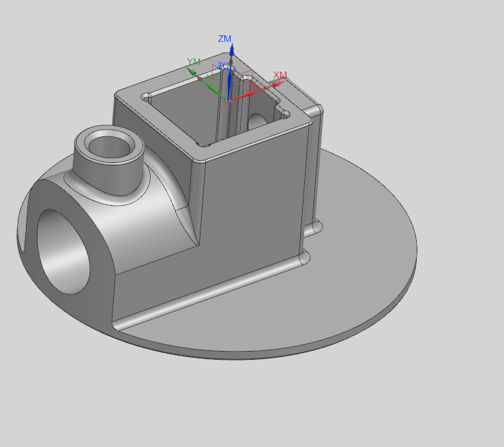504x447 pixels.
Task: Click the blue ZM axis arrowhead
Action: (233, 50)
